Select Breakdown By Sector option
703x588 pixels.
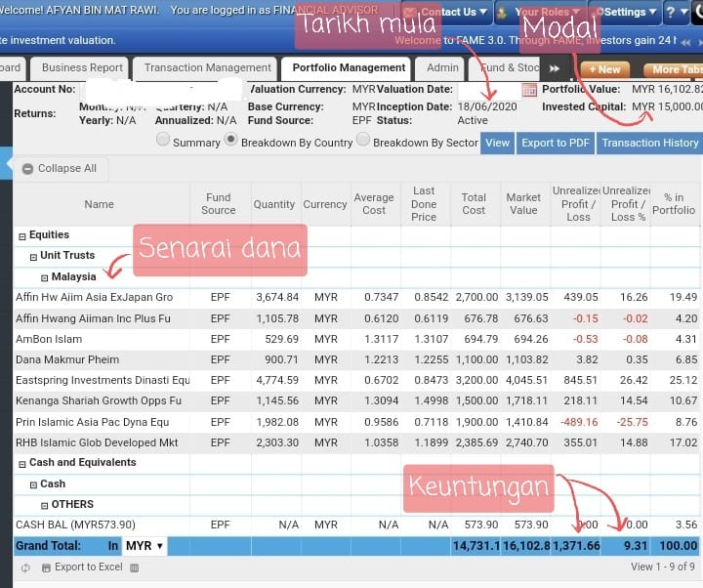(363, 139)
